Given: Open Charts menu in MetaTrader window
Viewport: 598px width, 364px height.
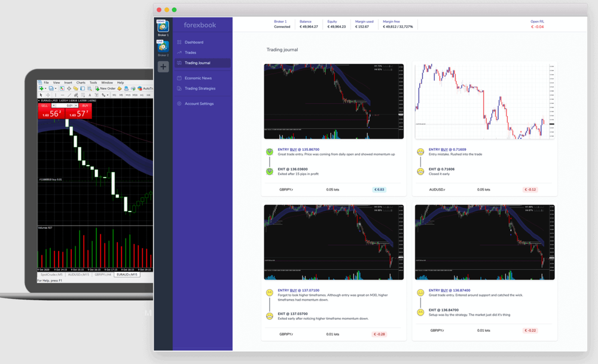Looking at the screenshot, I should click(81, 82).
